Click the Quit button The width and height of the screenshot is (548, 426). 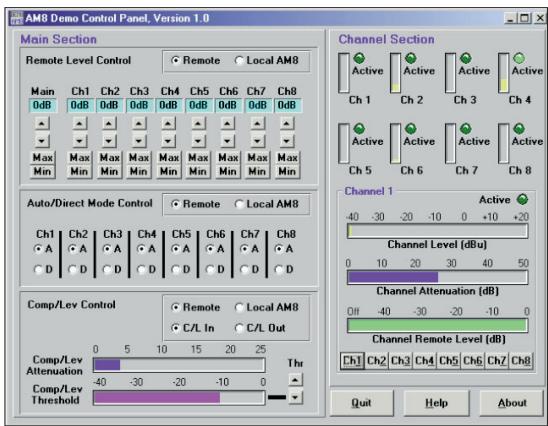(x=361, y=403)
